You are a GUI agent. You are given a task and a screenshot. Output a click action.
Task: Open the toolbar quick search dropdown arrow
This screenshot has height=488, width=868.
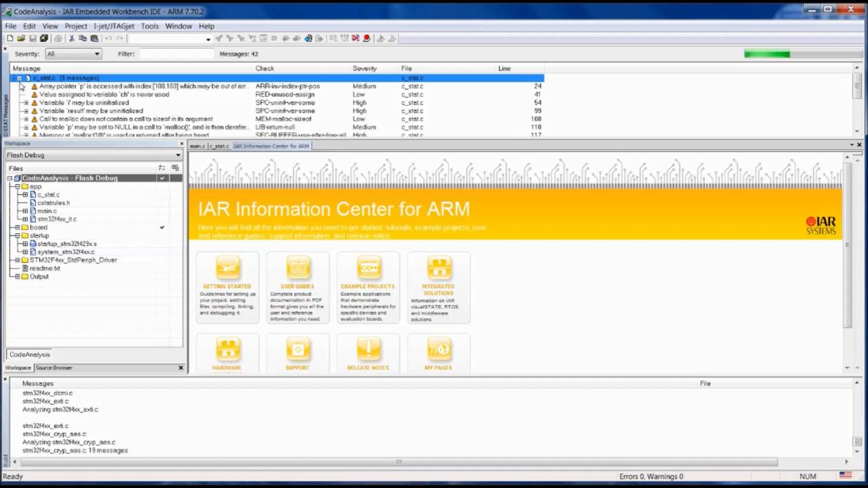coord(208,39)
